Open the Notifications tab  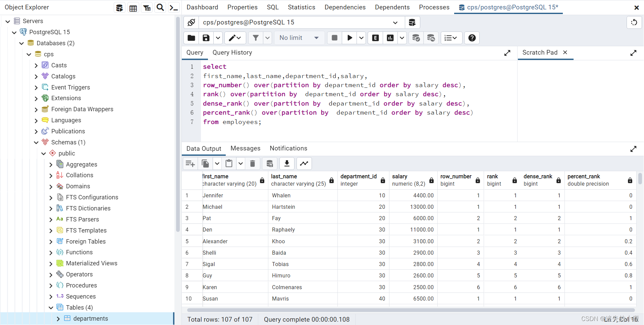(288, 148)
